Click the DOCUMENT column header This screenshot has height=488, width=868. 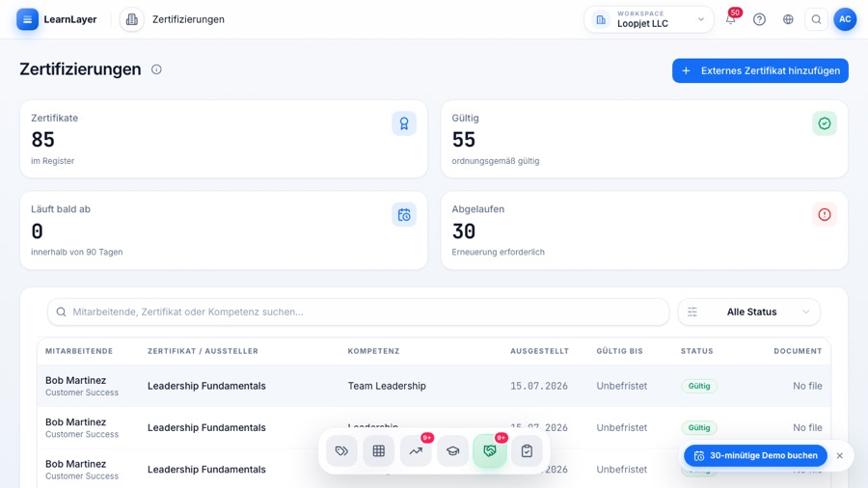pos(798,351)
